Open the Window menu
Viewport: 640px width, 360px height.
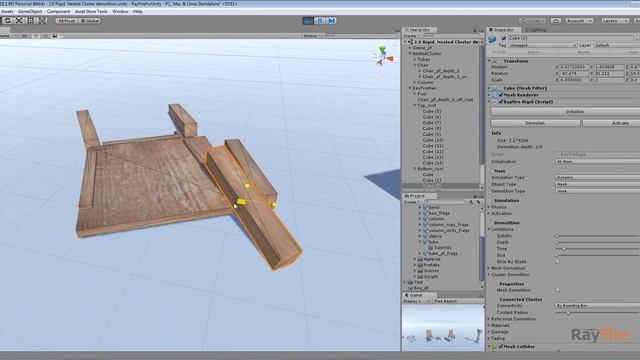(x=120, y=11)
